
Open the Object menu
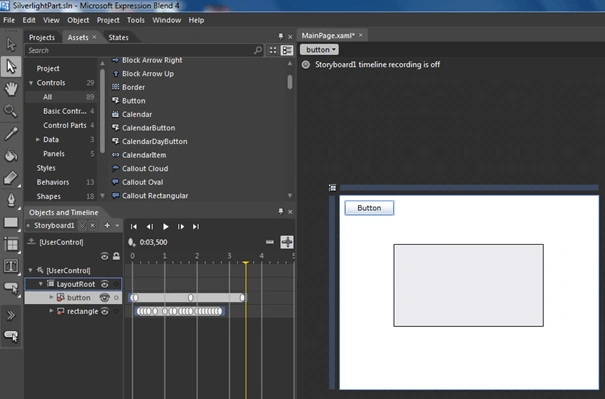click(78, 20)
